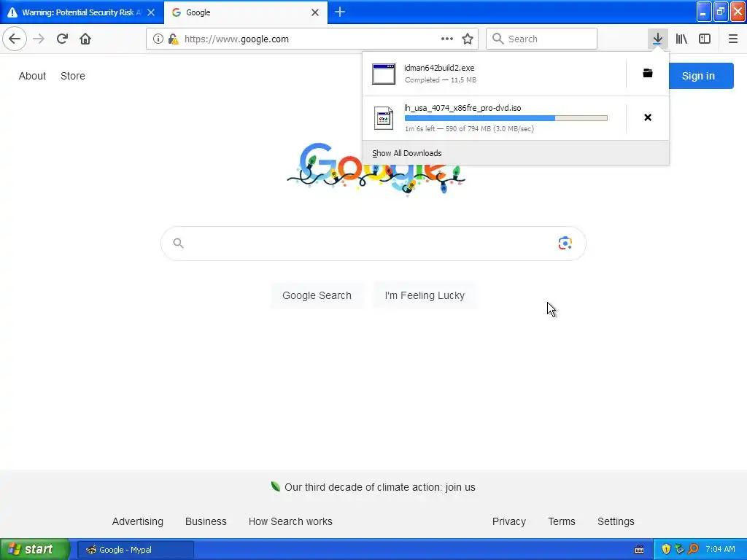Image resolution: width=747 pixels, height=560 pixels.
Task: Click the lock with warning icon
Action: (x=174, y=39)
